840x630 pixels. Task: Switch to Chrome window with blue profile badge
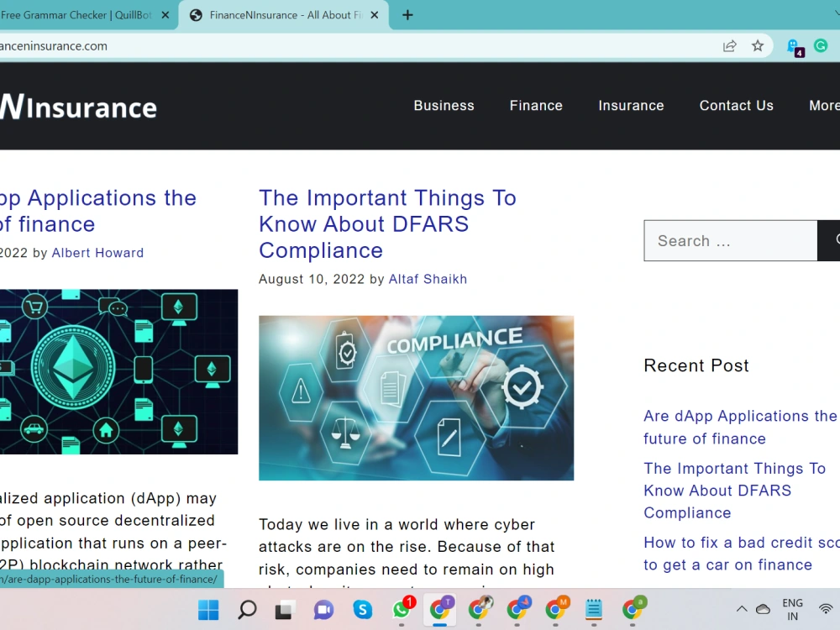click(x=518, y=608)
